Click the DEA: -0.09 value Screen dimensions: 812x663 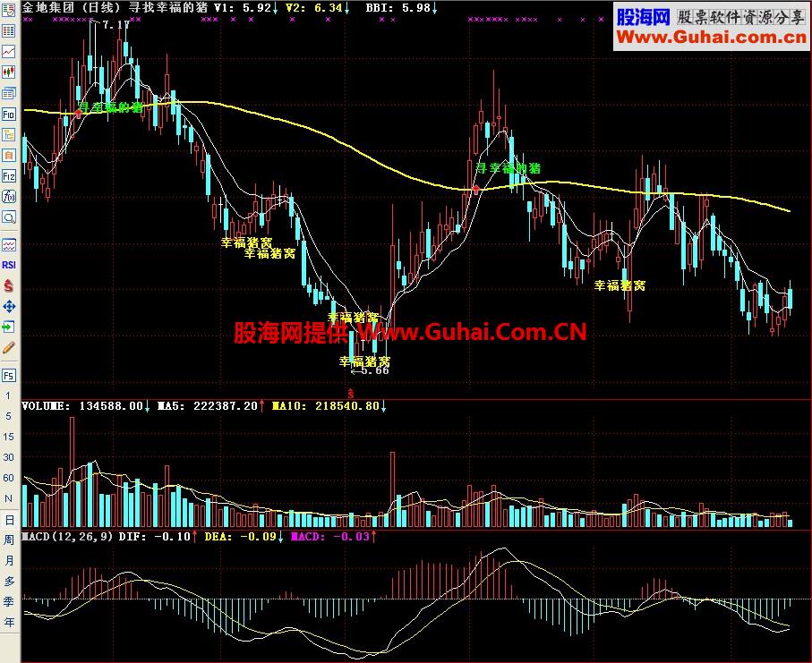point(244,537)
